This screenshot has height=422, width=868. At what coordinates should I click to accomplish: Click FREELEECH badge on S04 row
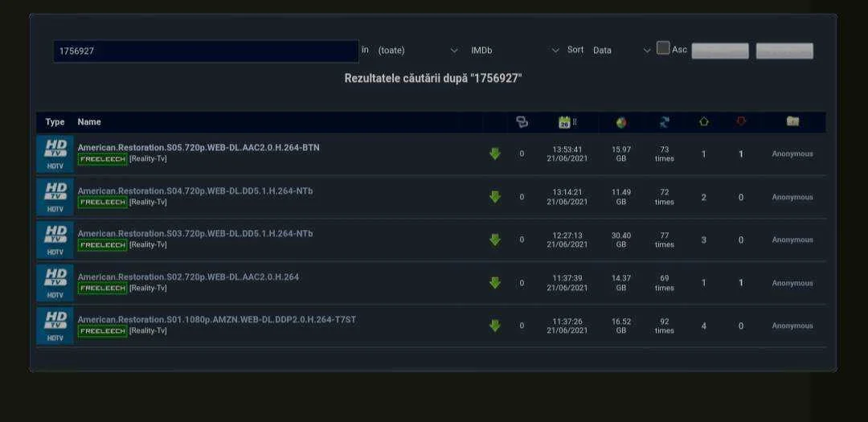tap(102, 203)
